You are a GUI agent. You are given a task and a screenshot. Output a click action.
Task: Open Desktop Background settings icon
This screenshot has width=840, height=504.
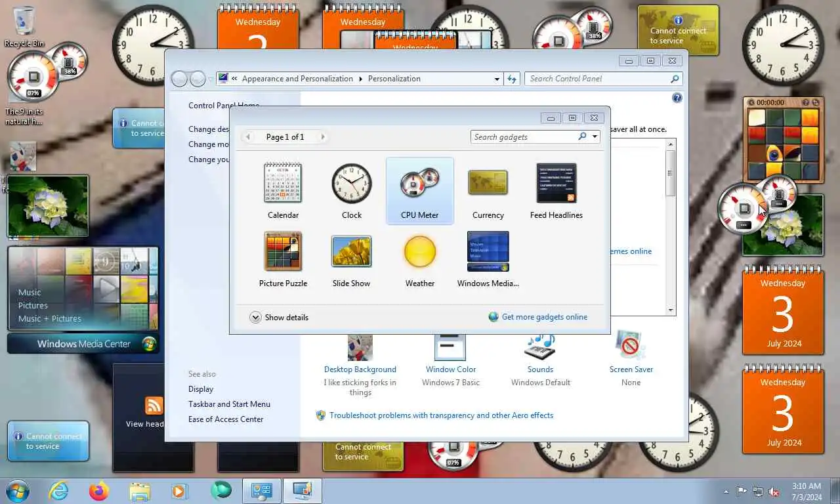click(360, 347)
